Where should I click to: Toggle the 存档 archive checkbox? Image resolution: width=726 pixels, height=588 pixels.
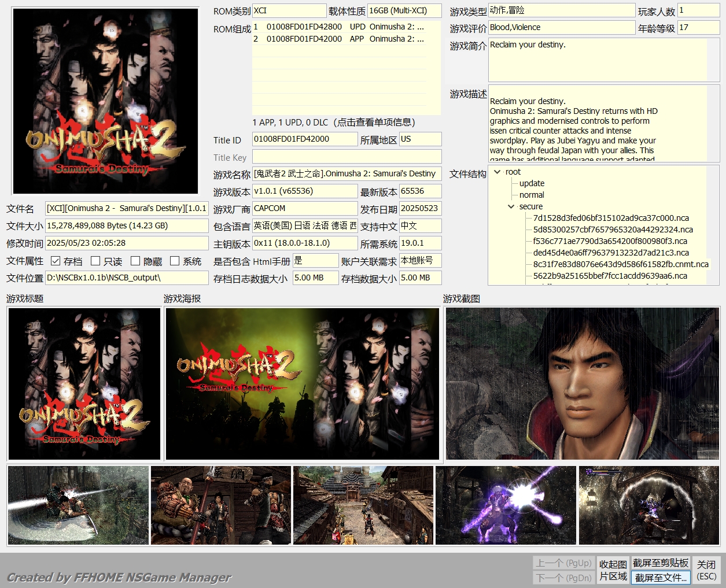pos(56,261)
